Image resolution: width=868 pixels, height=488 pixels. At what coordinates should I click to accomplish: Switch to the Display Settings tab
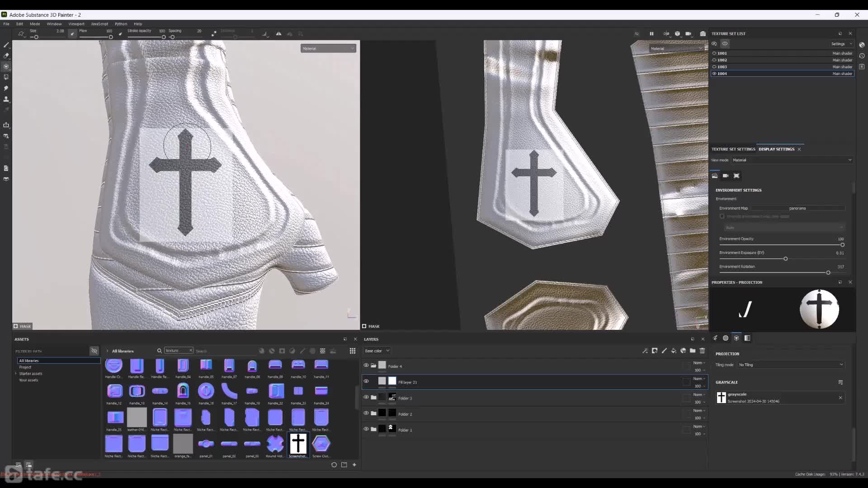(x=776, y=149)
